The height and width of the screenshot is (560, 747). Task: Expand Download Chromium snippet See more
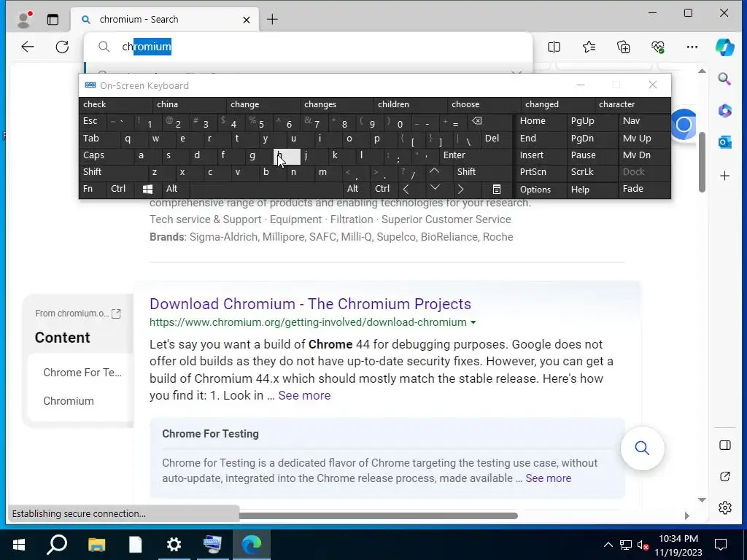(304, 395)
